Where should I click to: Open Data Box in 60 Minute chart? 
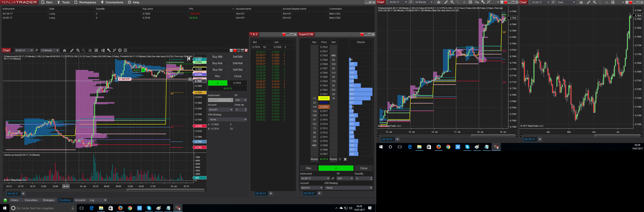click(x=470, y=2)
